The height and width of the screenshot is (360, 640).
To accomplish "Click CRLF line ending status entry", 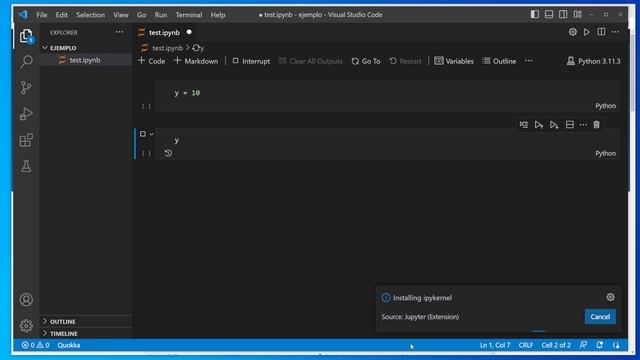I will pyautogui.click(x=526, y=345).
